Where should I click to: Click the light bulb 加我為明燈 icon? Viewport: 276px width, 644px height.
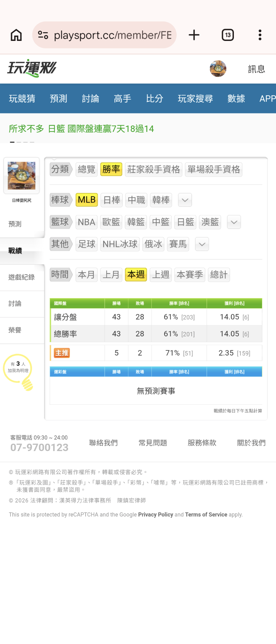(19, 371)
